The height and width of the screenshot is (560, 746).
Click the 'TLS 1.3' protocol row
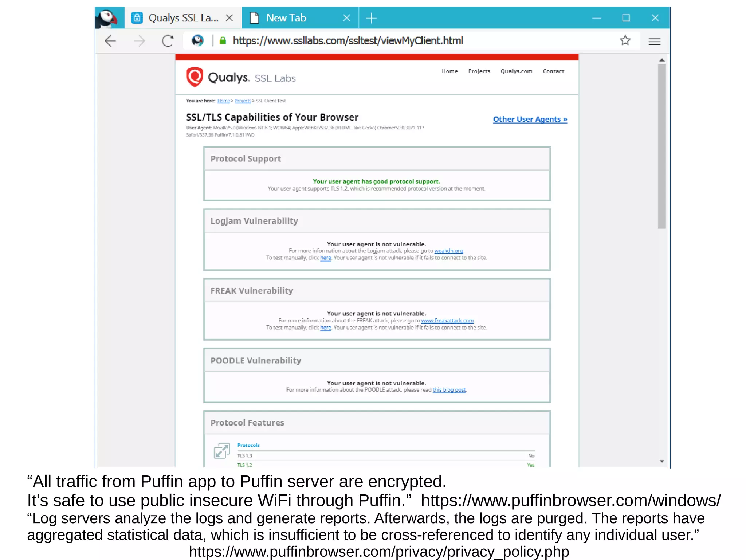coord(386,456)
